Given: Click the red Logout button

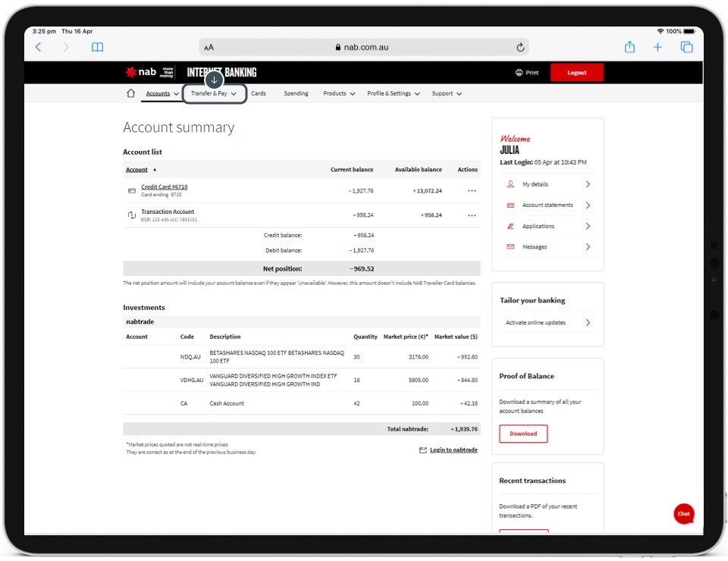Looking at the screenshot, I should (x=576, y=73).
